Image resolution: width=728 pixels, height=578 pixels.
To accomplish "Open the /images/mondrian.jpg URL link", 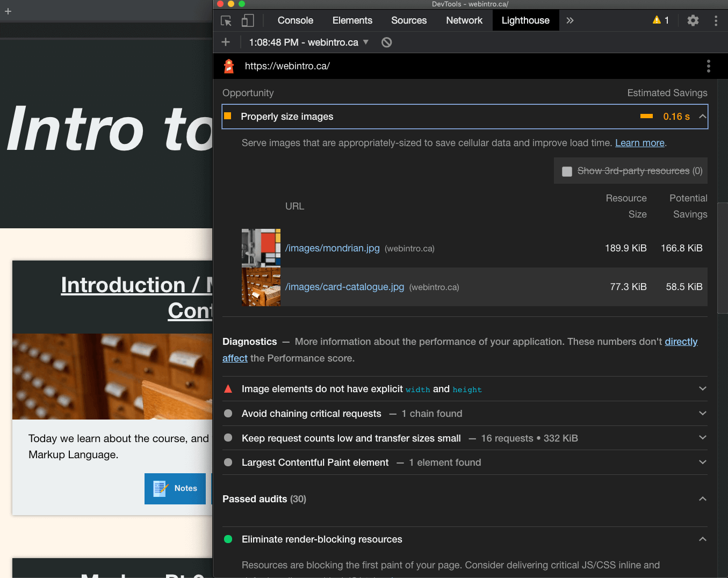I will click(x=332, y=248).
